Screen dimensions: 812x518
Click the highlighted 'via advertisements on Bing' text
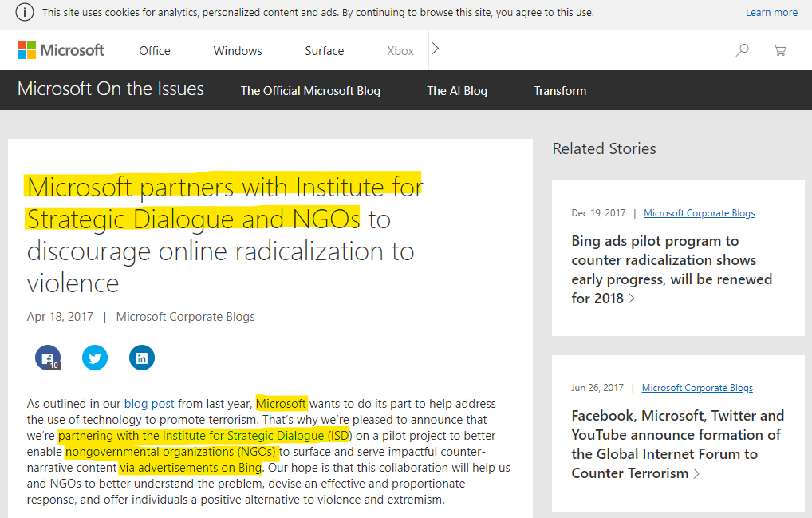[x=191, y=468]
